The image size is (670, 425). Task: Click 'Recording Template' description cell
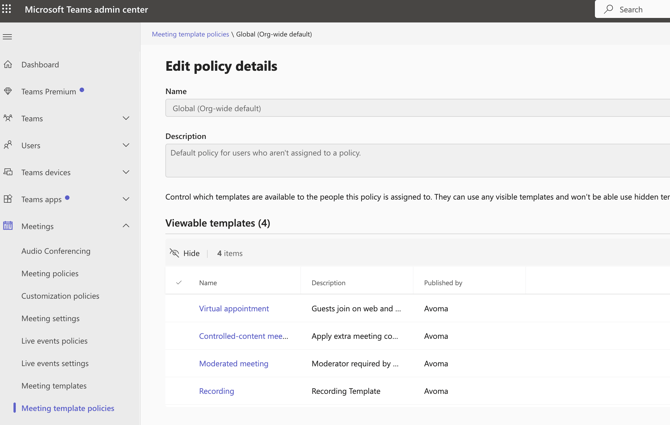click(346, 391)
